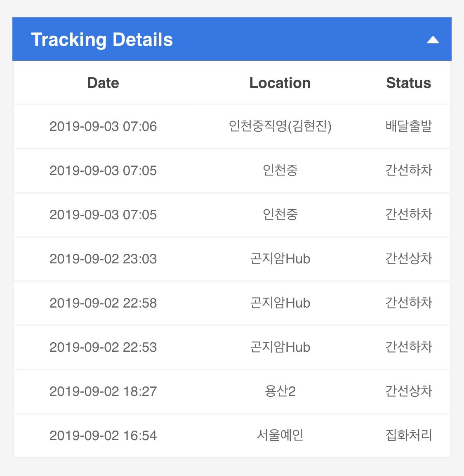The width and height of the screenshot is (464, 476).
Task: Select the 인천중직영(김현진) location entry
Action: (x=280, y=126)
